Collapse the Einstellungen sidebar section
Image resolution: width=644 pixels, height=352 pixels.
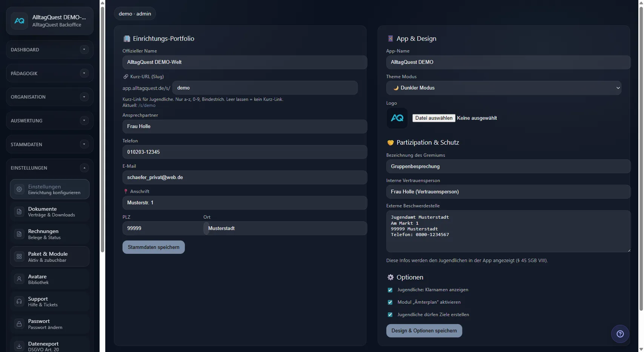point(84,168)
